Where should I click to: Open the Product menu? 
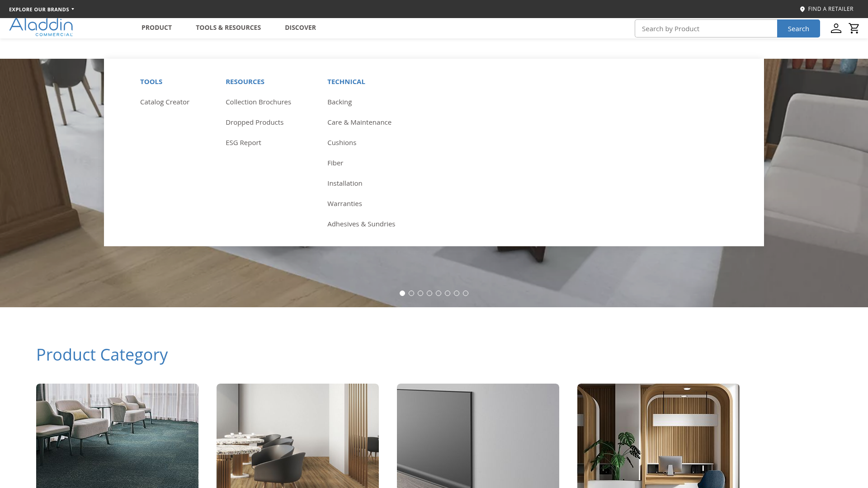pyautogui.click(x=156, y=28)
